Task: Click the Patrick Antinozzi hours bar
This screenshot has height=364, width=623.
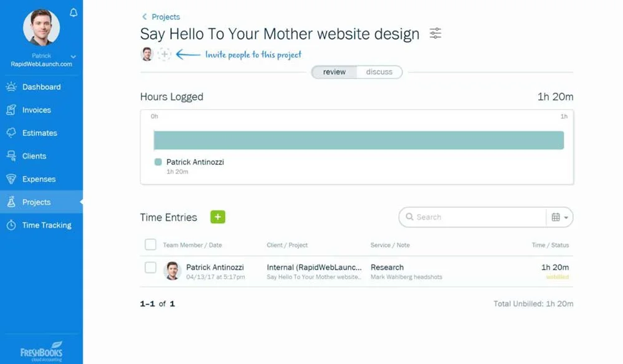Action: (x=358, y=139)
